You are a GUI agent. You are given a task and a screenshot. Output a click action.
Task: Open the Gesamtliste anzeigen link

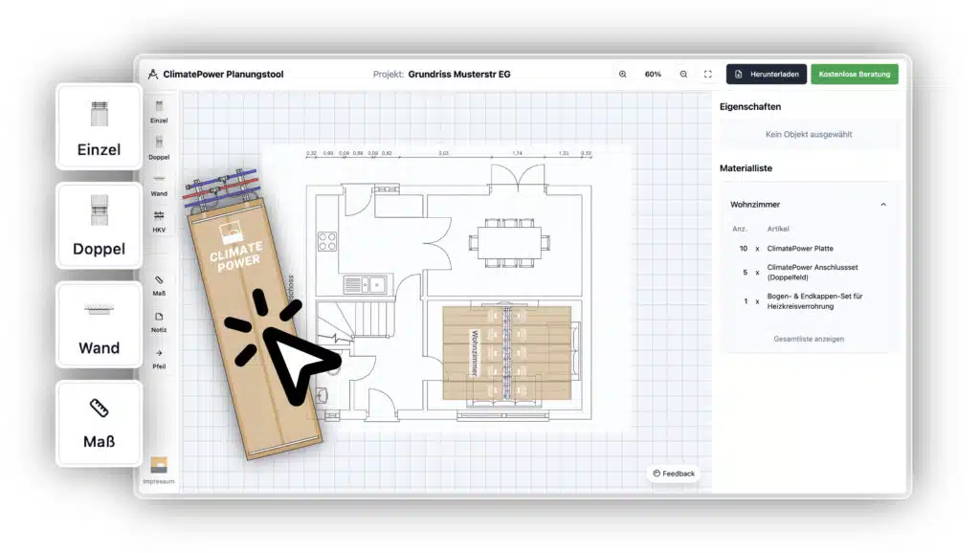[x=809, y=339]
